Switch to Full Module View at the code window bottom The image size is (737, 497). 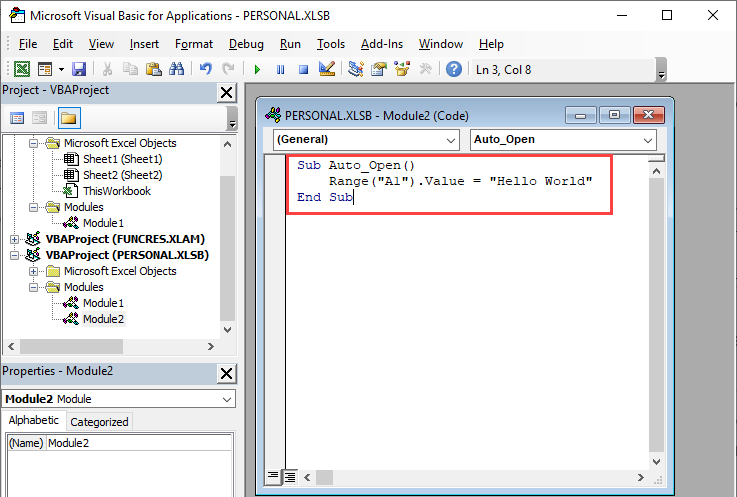pos(289,476)
